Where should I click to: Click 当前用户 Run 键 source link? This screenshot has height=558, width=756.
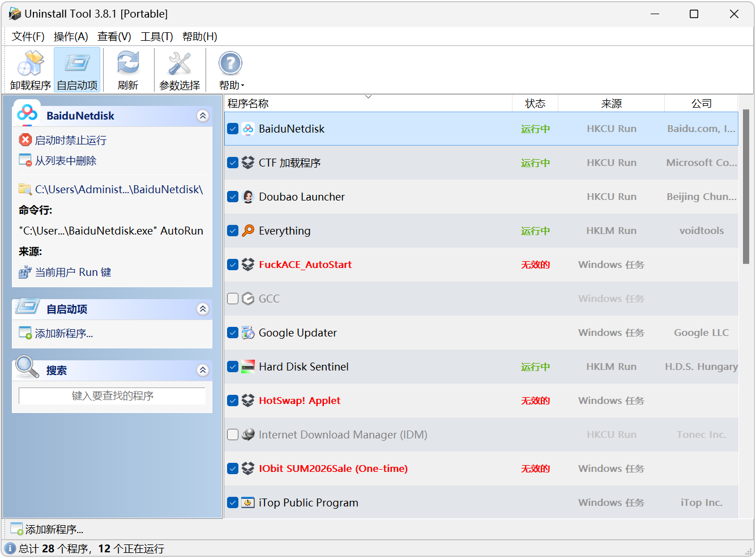coord(73,272)
